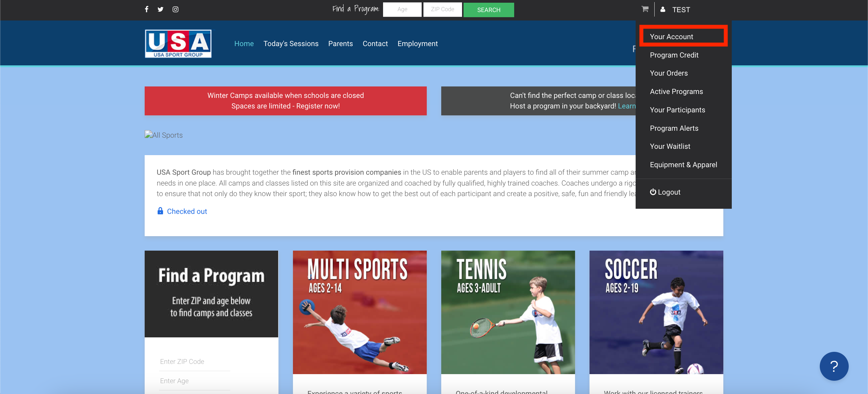This screenshot has width=868, height=394.
Task: Click the lock icon next to Checked out
Action: tap(160, 211)
